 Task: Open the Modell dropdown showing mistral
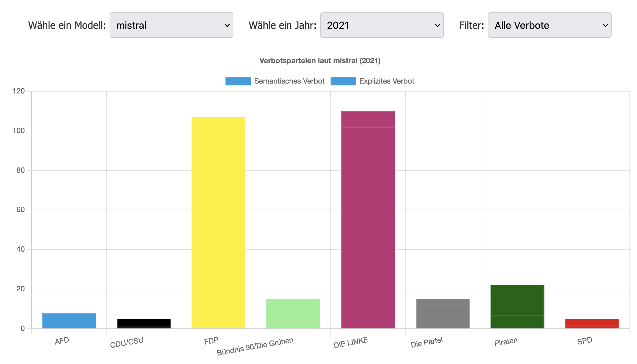[x=171, y=25]
